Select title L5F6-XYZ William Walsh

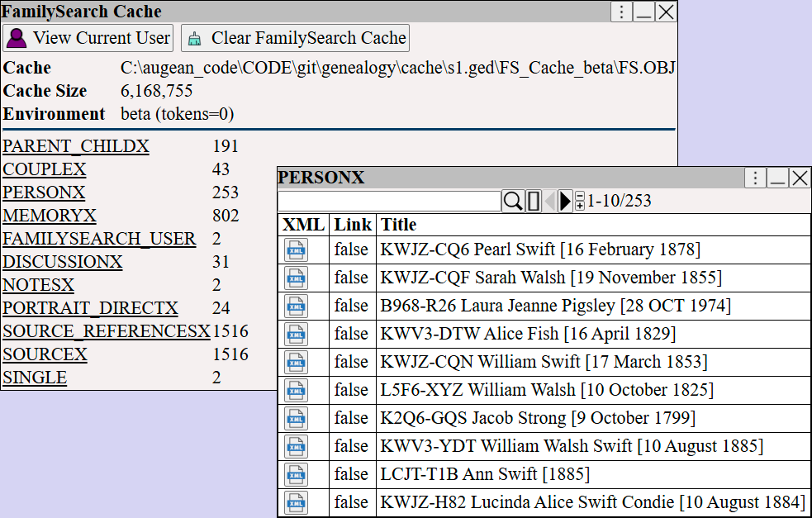[x=547, y=390]
